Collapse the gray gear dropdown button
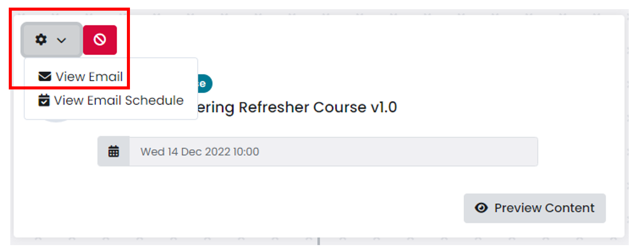 coord(51,40)
